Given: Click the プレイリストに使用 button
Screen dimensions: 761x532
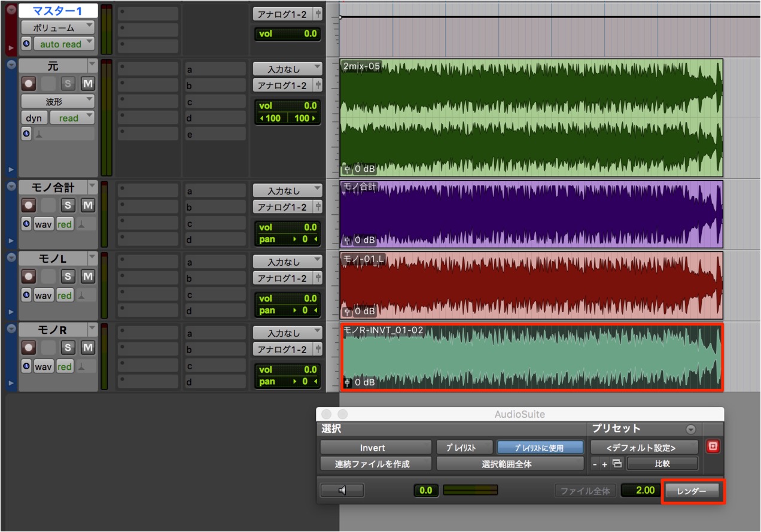Looking at the screenshot, I should [x=539, y=448].
